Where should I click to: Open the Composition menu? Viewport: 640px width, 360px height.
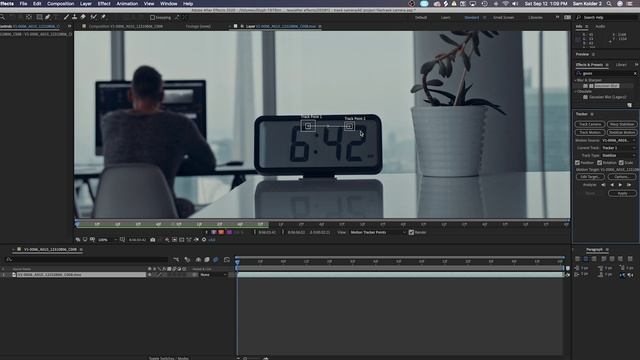(x=60, y=3)
